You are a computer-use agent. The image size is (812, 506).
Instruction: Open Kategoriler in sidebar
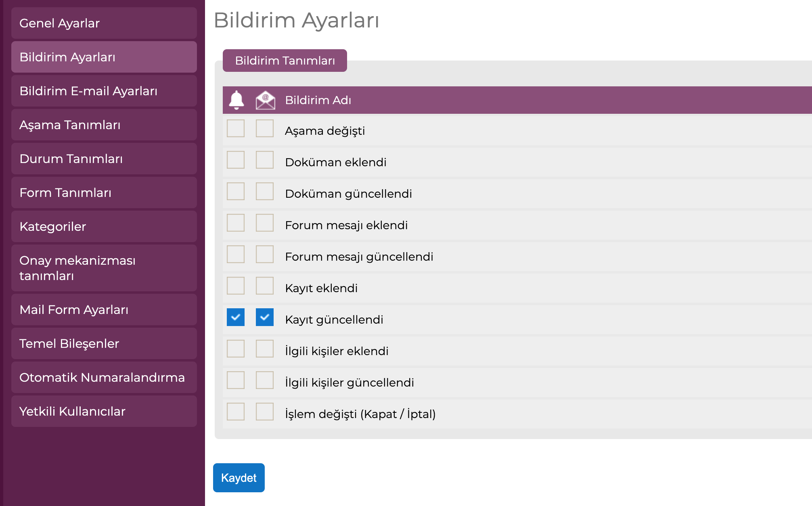(x=104, y=226)
